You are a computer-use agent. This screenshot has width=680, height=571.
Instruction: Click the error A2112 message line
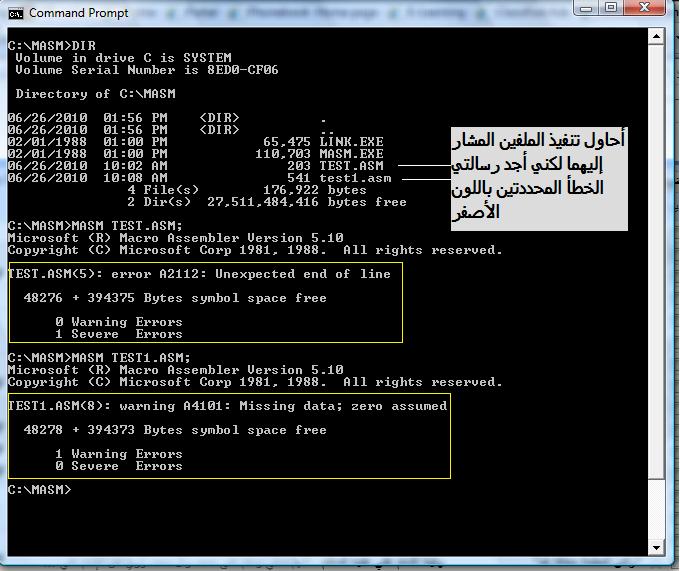point(199,274)
